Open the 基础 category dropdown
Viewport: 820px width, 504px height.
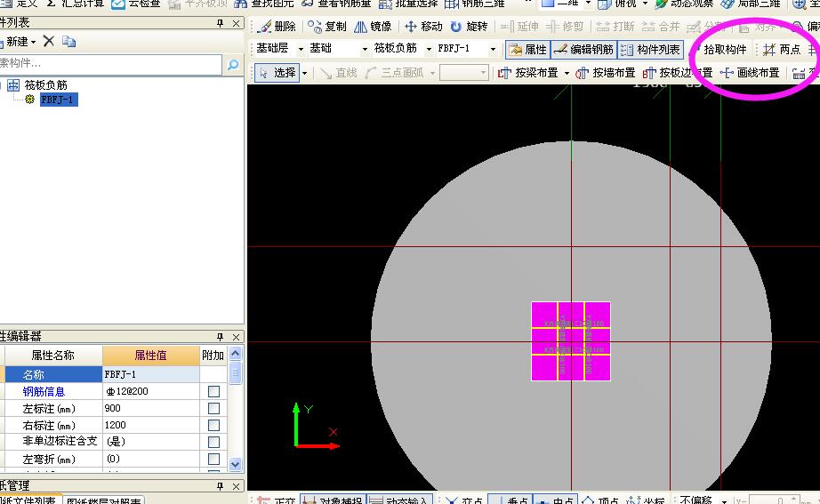[365, 49]
